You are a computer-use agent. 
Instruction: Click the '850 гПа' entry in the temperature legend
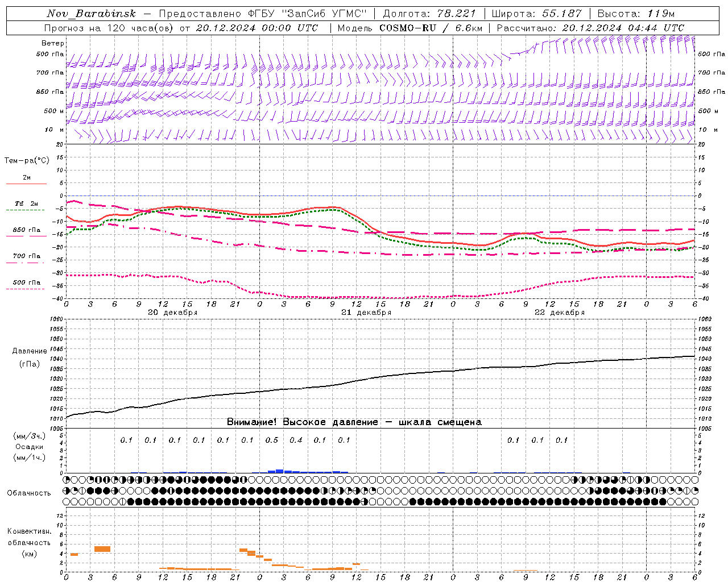26,230
